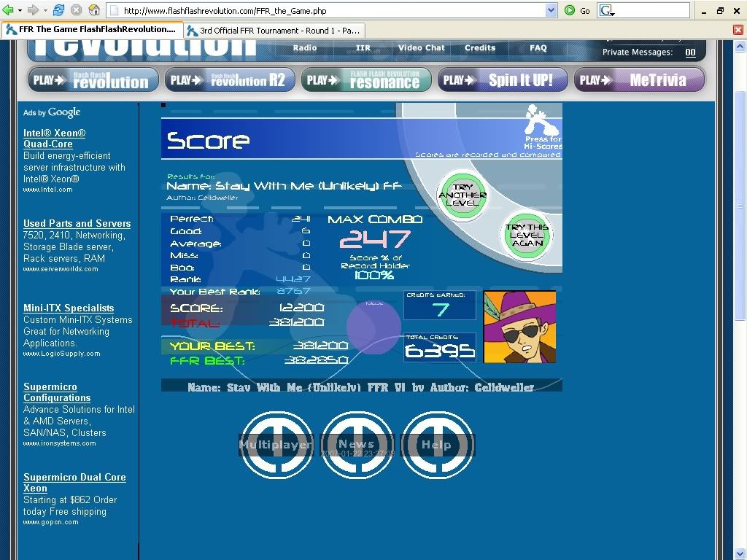Open the Back button history dropdown arrow
The width and height of the screenshot is (747, 560).
(20, 10)
